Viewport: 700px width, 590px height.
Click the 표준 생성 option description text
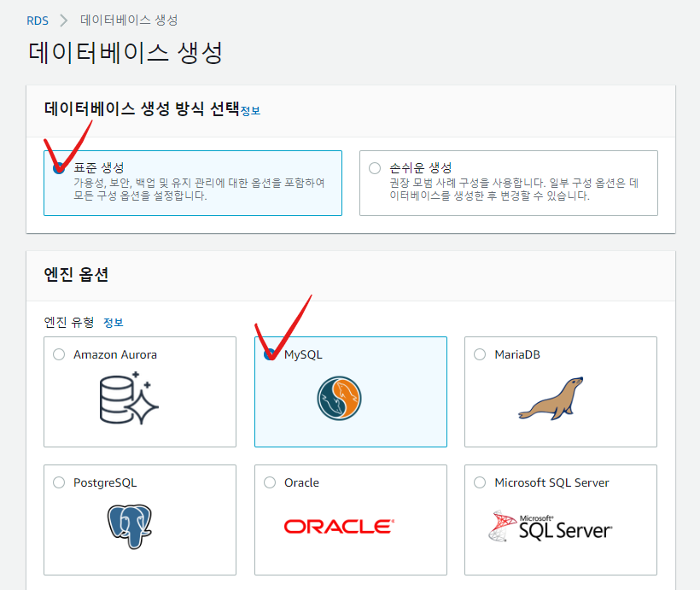[199, 190]
